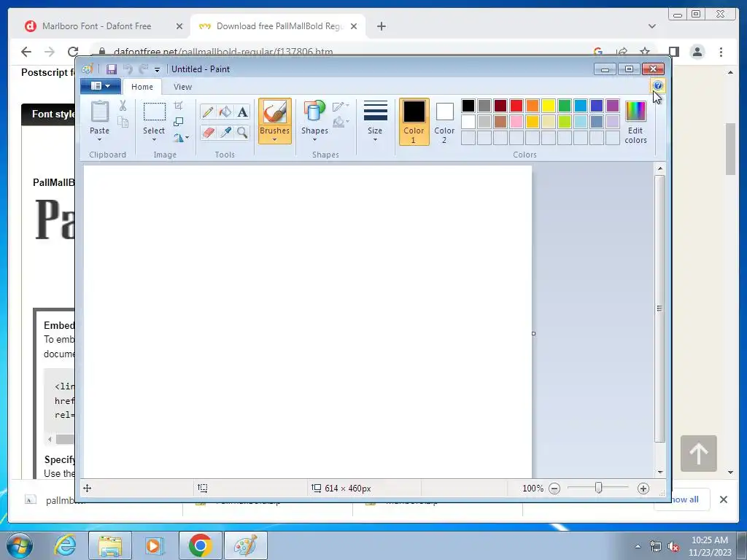Open Windows Media Player from taskbar

[x=155, y=545]
